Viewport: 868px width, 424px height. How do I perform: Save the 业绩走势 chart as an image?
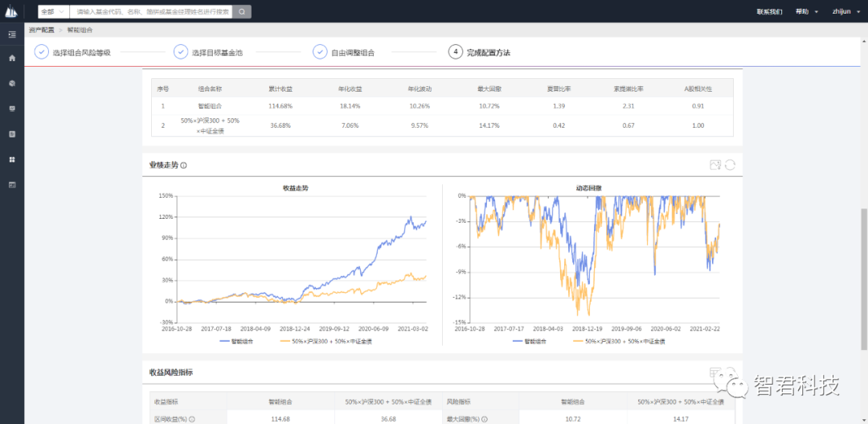pos(715,165)
